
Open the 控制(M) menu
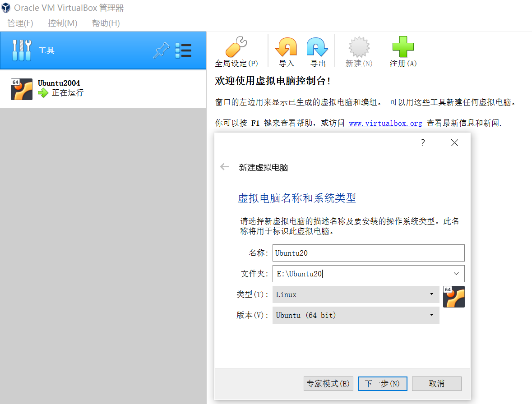(63, 23)
